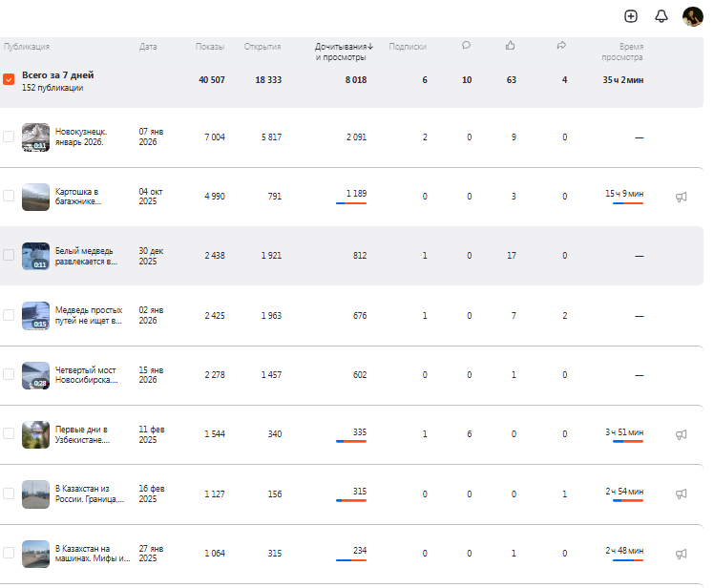Open the user profile avatar
The image size is (714, 588).
692,16
